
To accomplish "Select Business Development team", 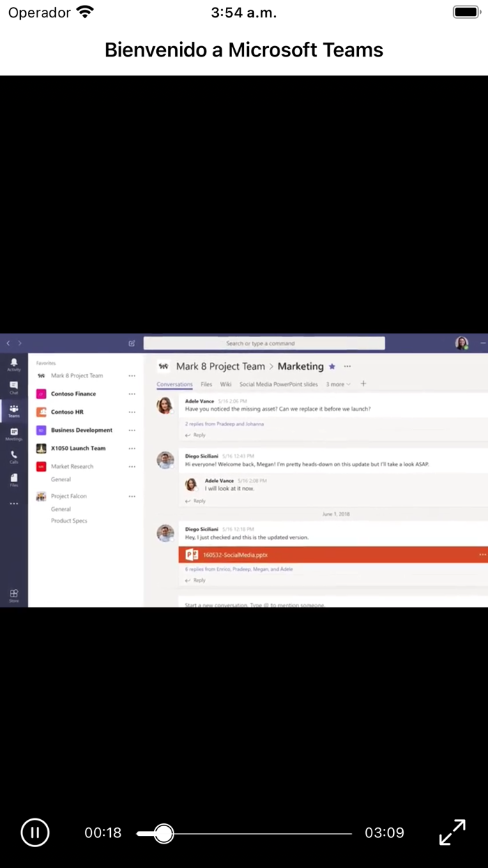I will (82, 430).
